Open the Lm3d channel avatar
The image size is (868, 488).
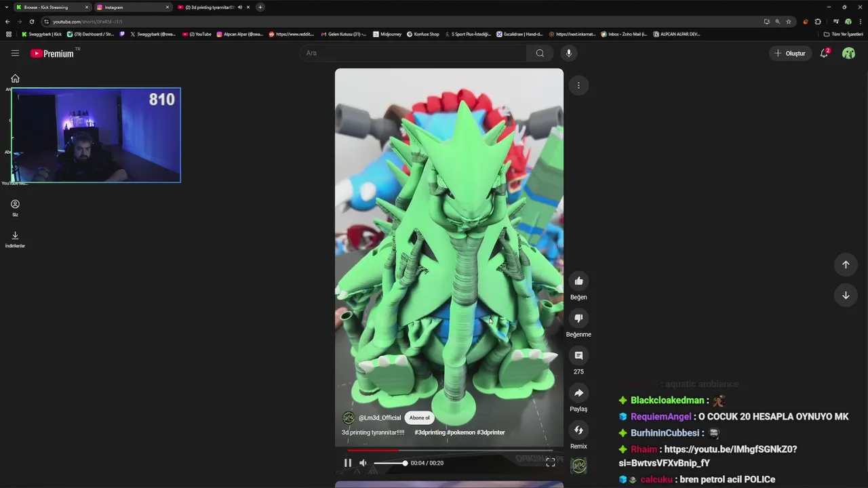point(349,418)
